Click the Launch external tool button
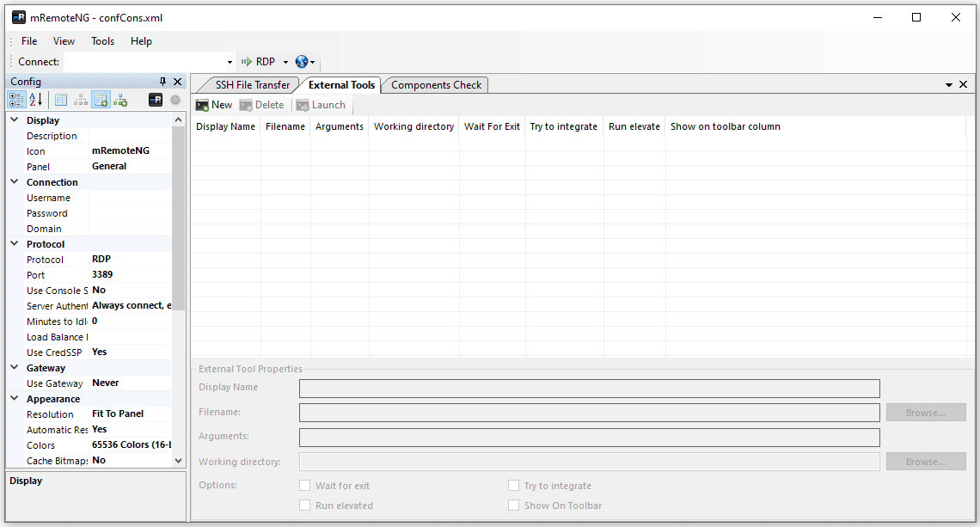Viewport: 980px width, 527px height. [321, 105]
